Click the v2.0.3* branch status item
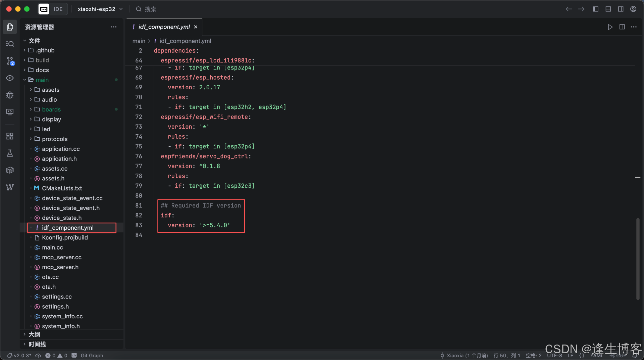Screen dimensions: 644x360 point(19,355)
